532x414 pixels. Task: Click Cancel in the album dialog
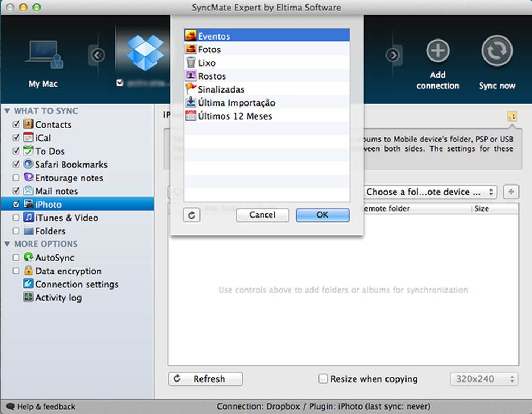click(262, 215)
